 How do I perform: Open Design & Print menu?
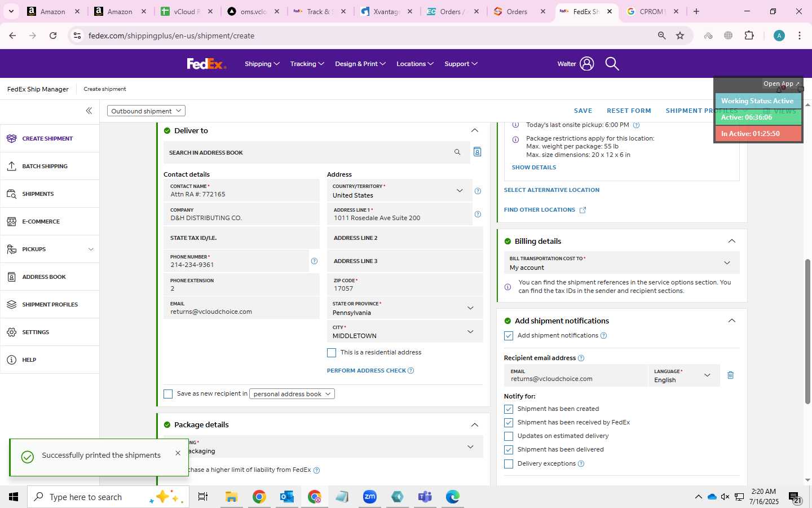[360, 64]
